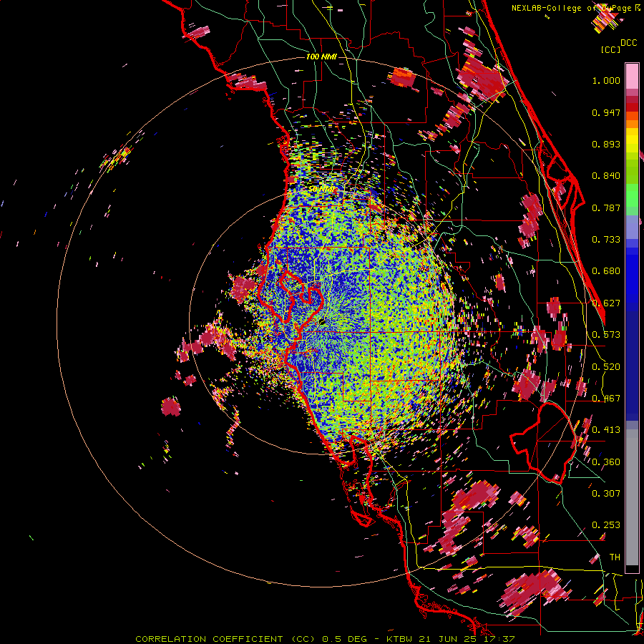Select the 0.413 legend value
Viewport: 644px width, 644px height.
point(606,430)
